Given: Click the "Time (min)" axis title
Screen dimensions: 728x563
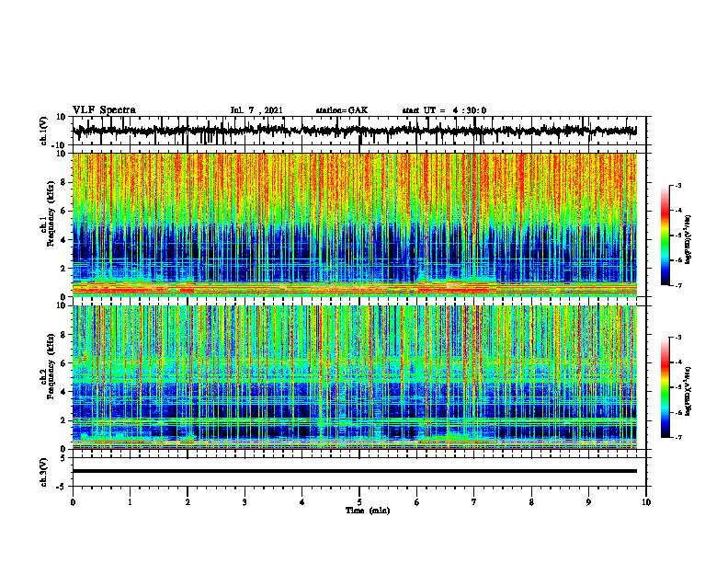Looking at the screenshot, I should pyautogui.click(x=368, y=511).
